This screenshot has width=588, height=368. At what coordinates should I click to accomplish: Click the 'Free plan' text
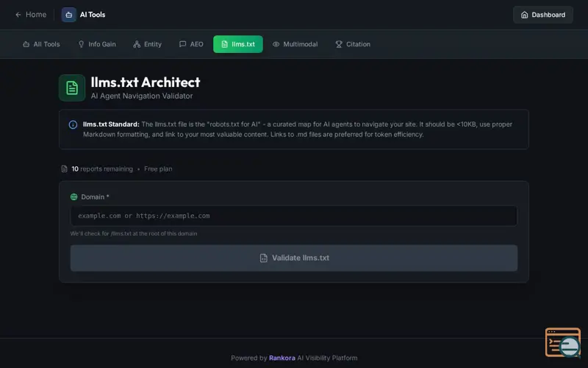pyautogui.click(x=158, y=169)
